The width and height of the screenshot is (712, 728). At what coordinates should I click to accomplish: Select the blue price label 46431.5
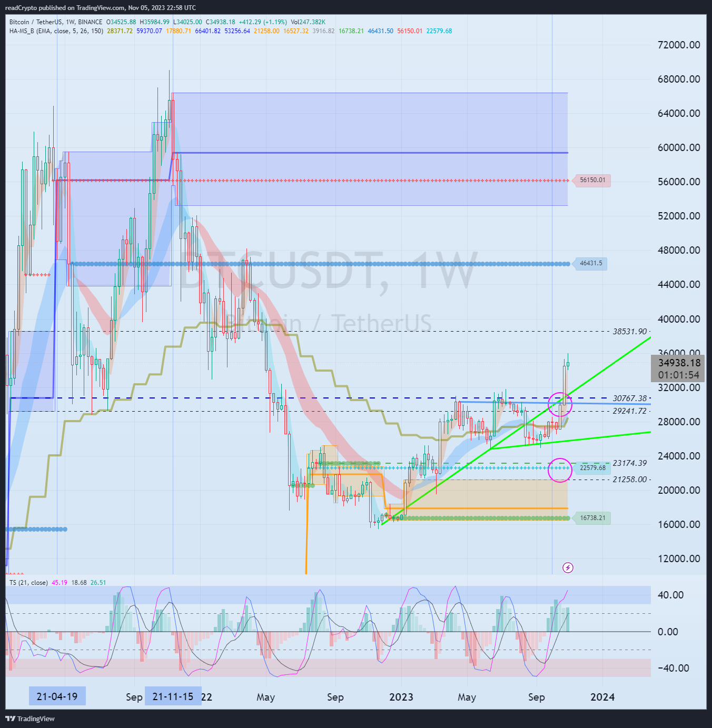coord(591,263)
